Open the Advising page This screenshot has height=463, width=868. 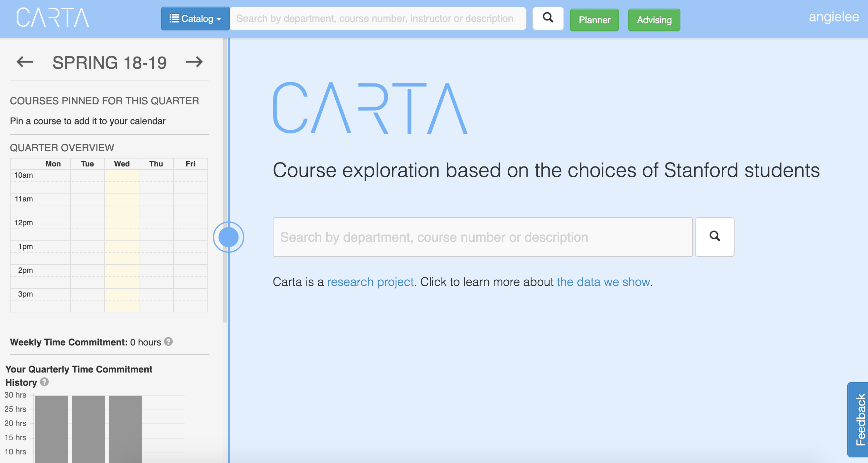pyautogui.click(x=654, y=20)
